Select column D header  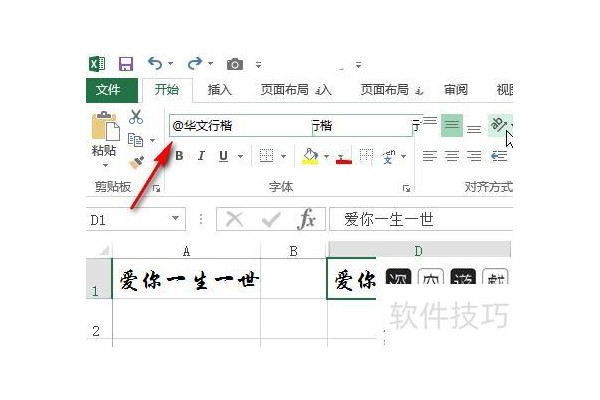419,251
